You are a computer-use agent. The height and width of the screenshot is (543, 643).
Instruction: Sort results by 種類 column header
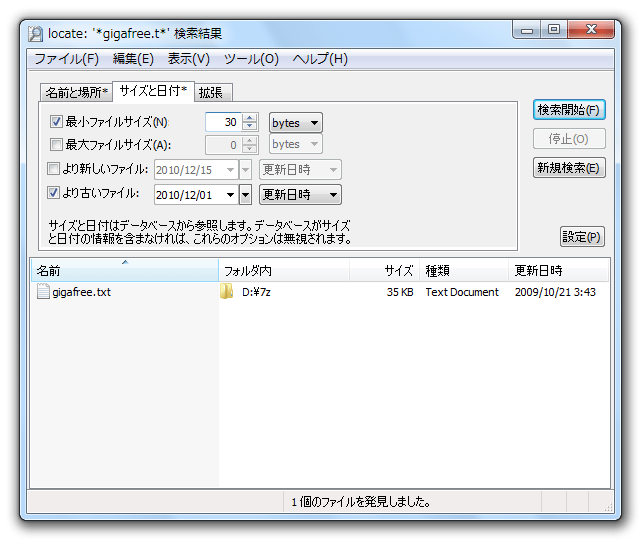[x=464, y=270]
